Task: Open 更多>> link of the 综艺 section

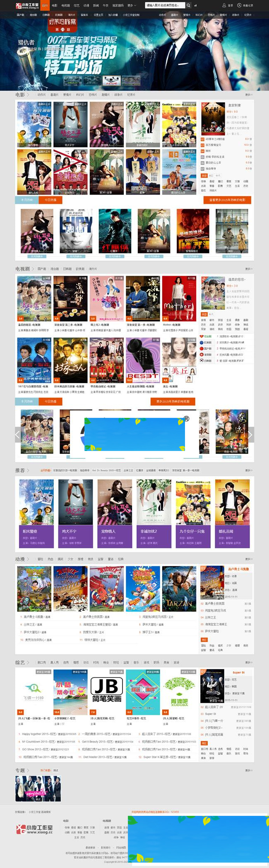Action: point(249,663)
